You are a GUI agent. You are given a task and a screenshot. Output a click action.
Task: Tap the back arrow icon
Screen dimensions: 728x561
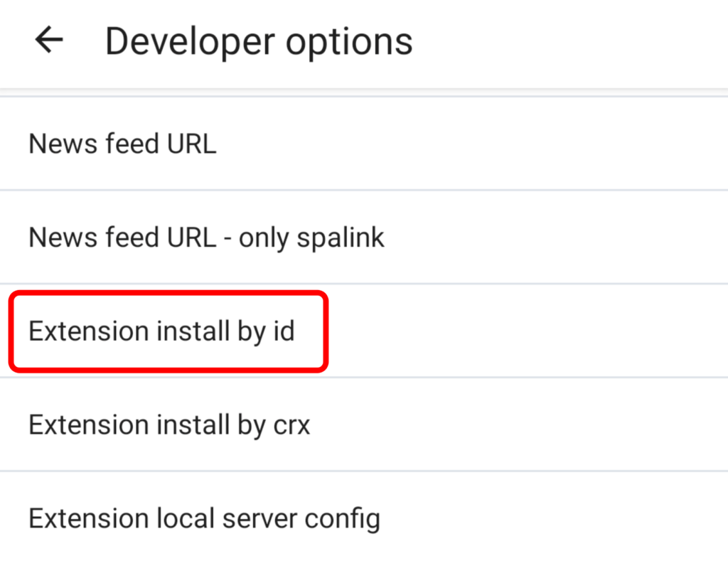49,40
